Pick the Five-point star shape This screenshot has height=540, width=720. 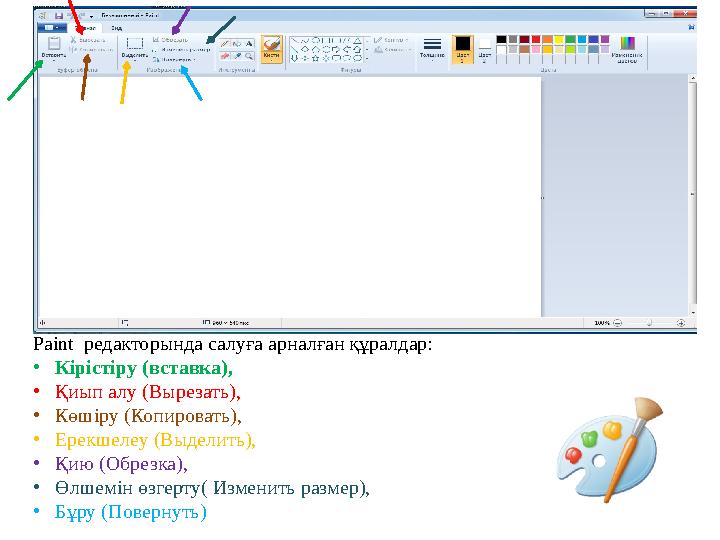[315, 58]
